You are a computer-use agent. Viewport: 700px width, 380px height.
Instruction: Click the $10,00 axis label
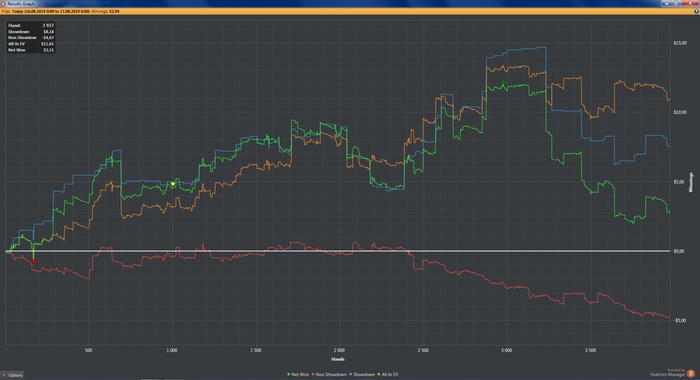pos(679,112)
